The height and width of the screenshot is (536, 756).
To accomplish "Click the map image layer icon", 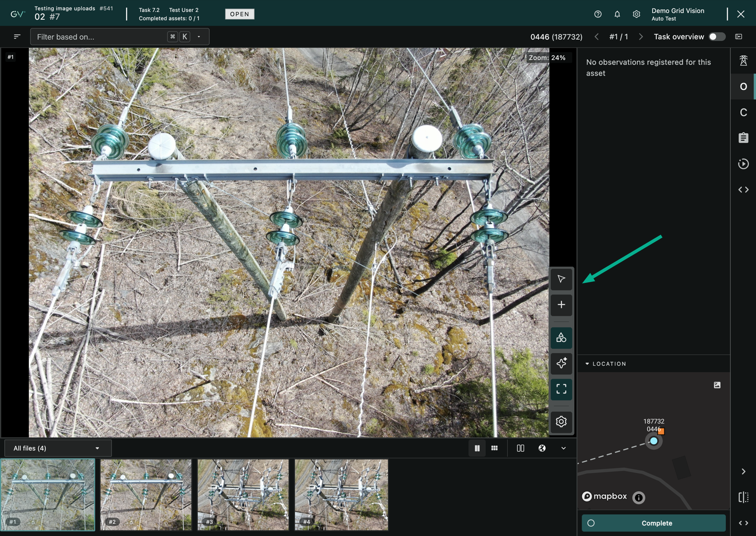I will [717, 385].
